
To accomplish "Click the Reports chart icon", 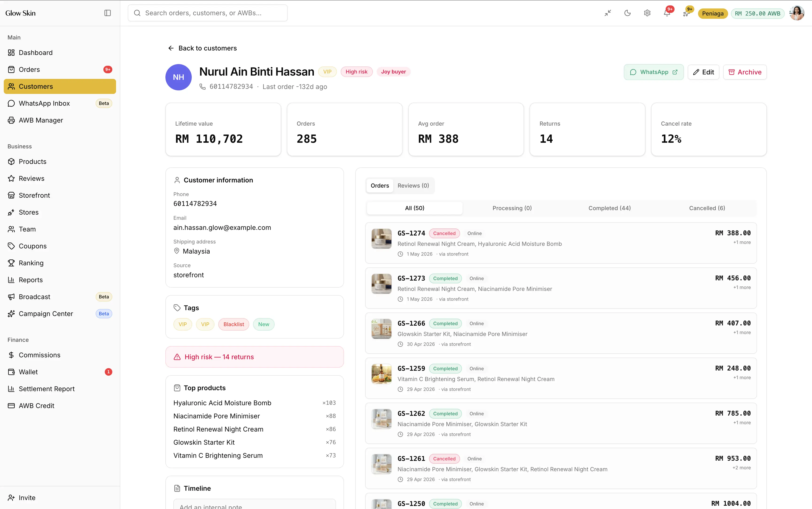I will (12, 280).
